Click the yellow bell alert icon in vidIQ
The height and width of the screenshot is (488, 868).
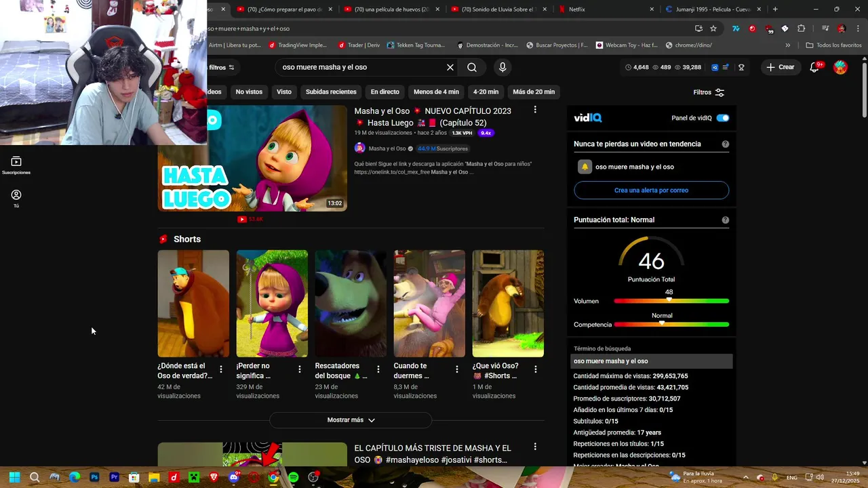tap(585, 167)
